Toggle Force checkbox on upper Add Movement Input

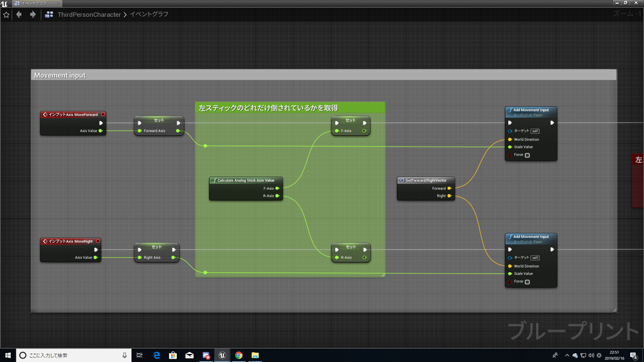[528, 155]
